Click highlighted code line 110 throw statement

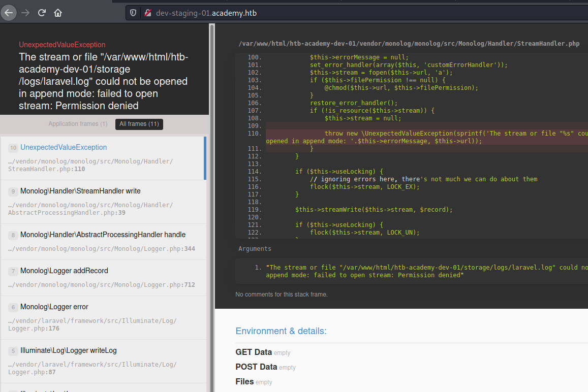pyautogui.click(x=426, y=134)
